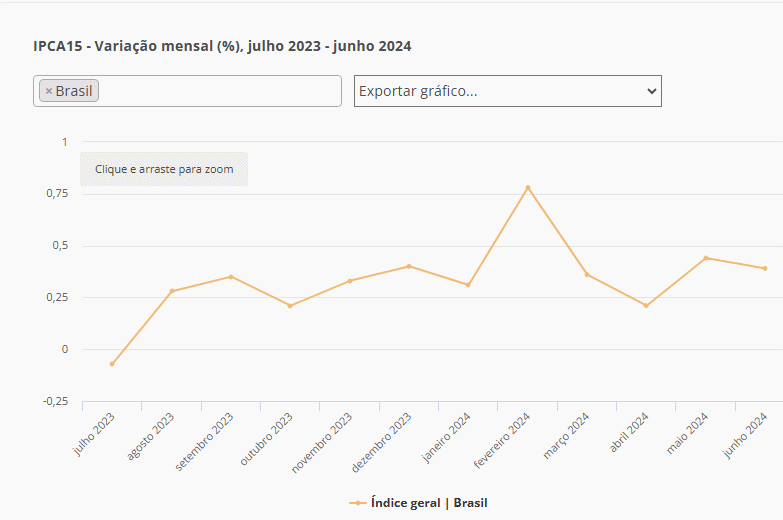Click the agosto 2023 data point
The height and width of the screenshot is (520, 783).
171,291
